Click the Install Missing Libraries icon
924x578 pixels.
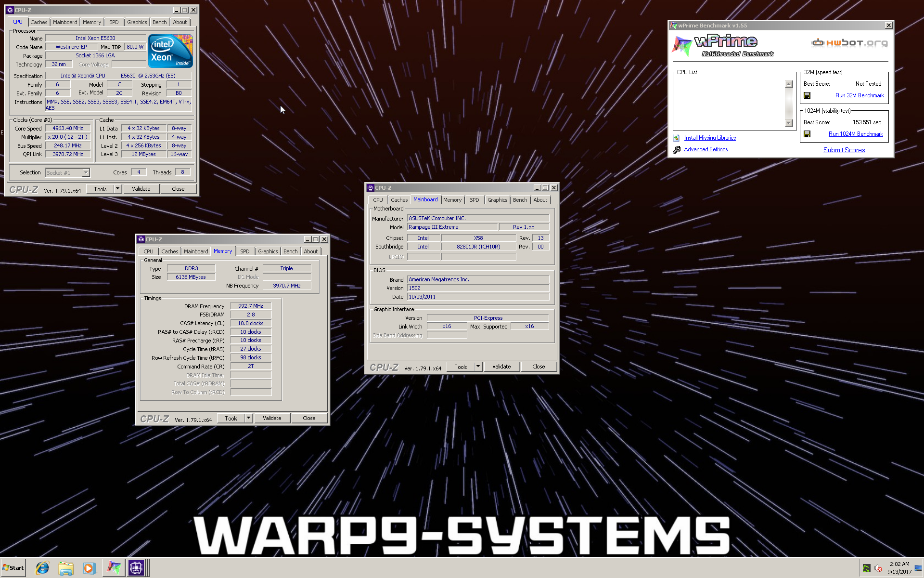point(677,138)
